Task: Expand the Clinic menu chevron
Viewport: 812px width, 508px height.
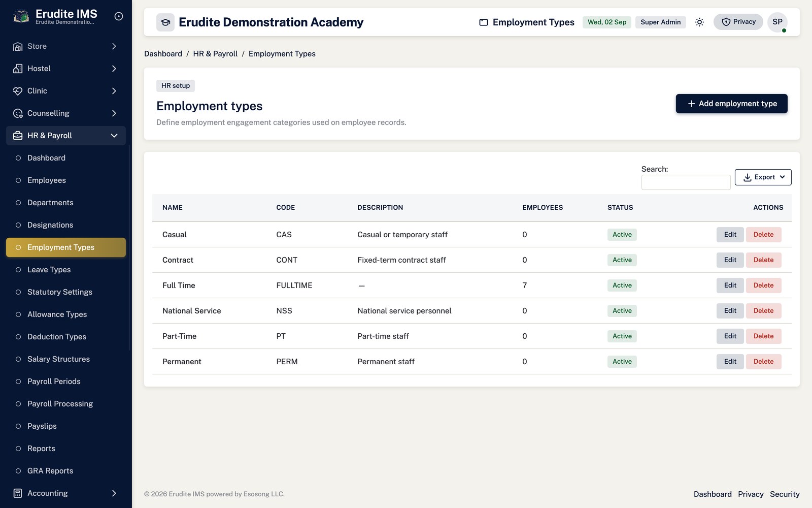Action: click(114, 91)
